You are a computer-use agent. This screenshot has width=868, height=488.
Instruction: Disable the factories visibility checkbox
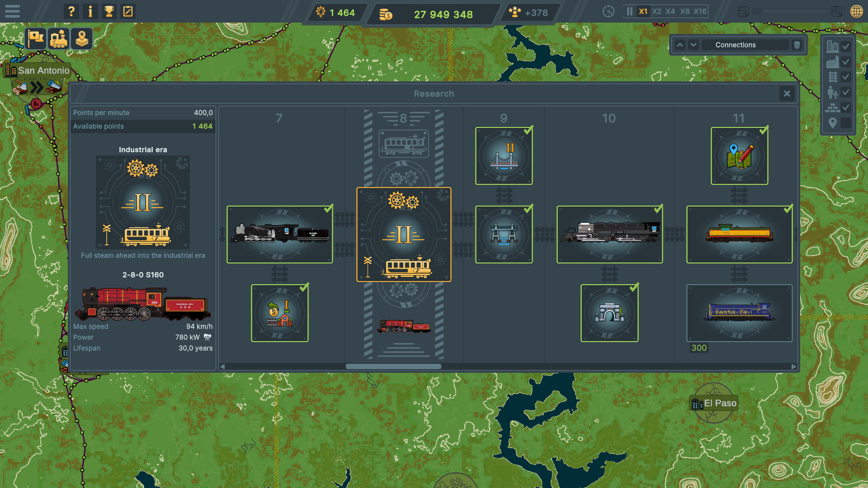[846, 62]
